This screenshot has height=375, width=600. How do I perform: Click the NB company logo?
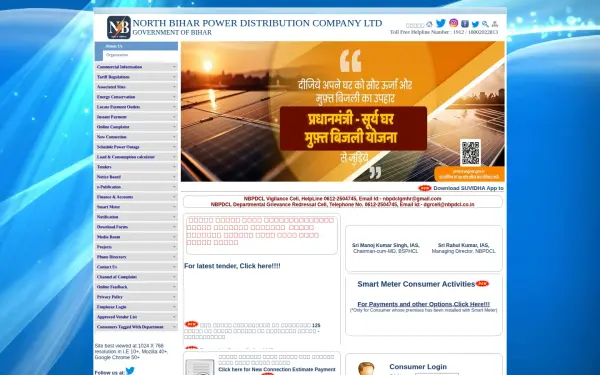tap(119, 28)
